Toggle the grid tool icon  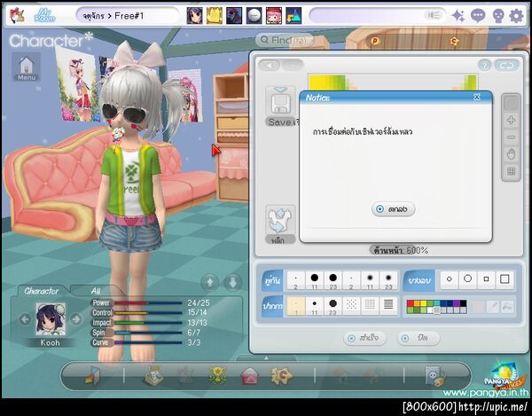click(511, 171)
